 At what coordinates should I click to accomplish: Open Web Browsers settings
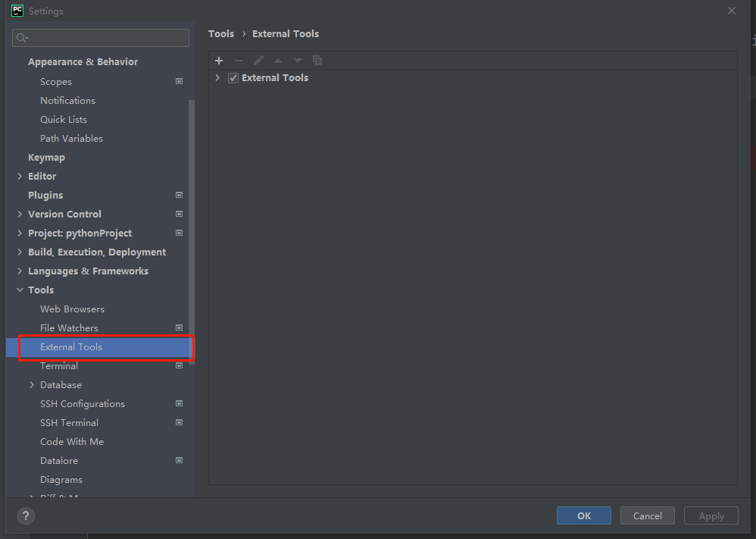(72, 309)
